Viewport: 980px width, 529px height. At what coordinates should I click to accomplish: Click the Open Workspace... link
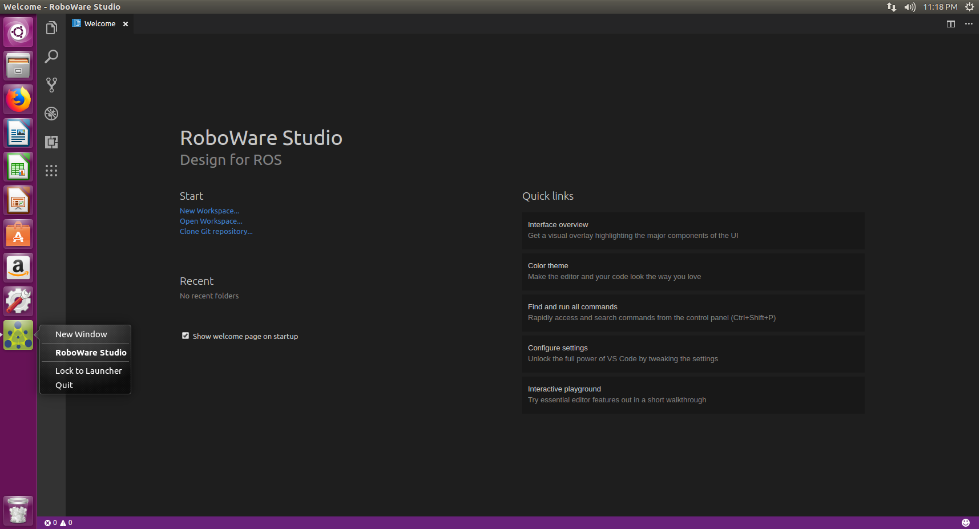(211, 221)
